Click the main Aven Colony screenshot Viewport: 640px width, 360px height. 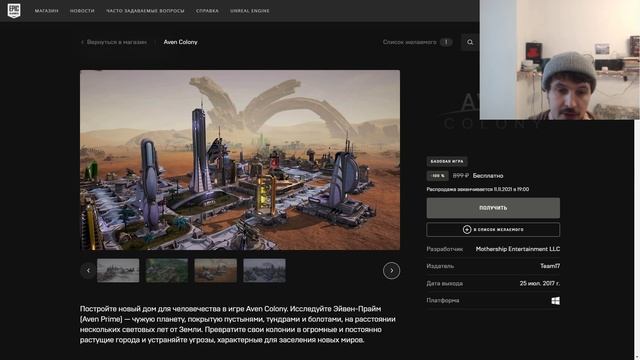pos(240,160)
